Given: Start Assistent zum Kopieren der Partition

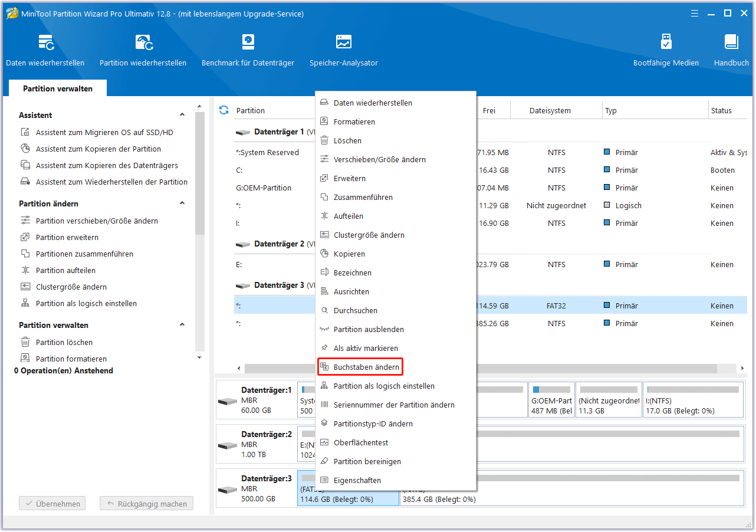Looking at the screenshot, I should pos(98,149).
